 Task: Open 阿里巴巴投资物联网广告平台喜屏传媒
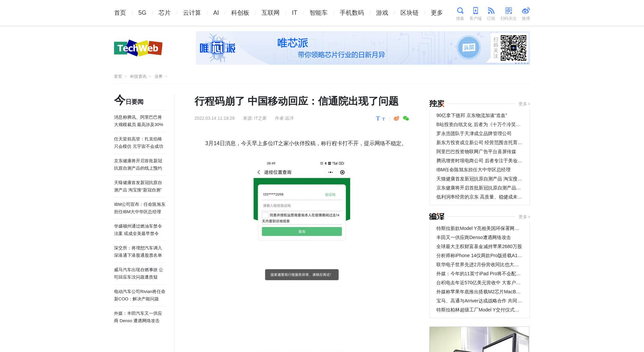[x=476, y=152]
